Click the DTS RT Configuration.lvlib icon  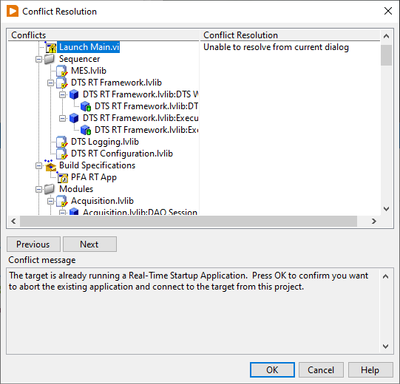62,154
